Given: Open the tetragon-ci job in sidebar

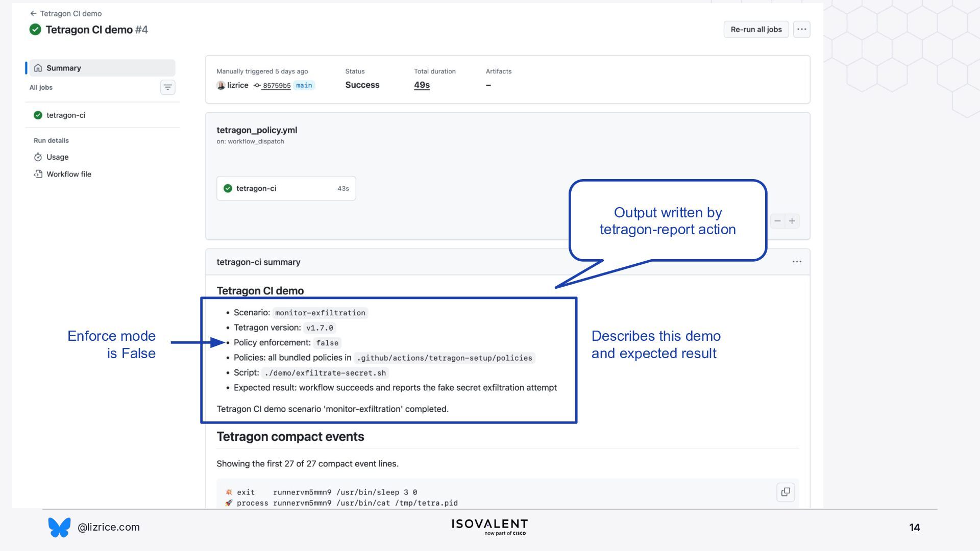Looking at the screenshot, I should (102, 115).
